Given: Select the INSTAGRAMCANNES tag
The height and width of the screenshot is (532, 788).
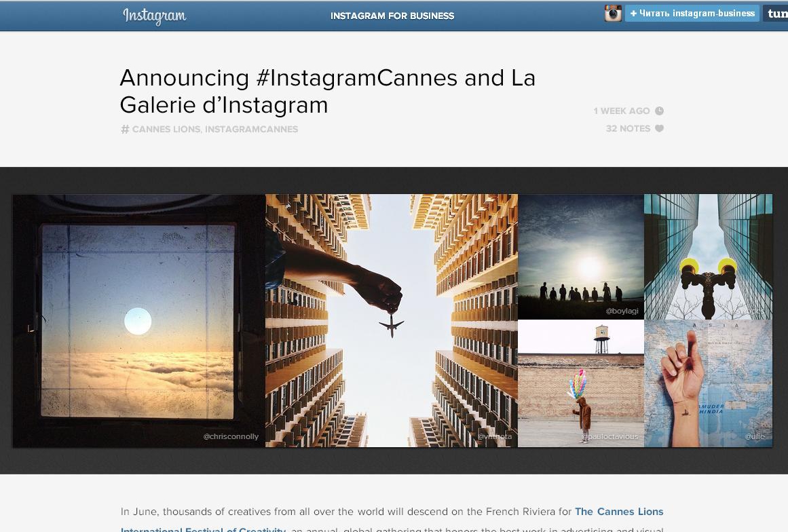Looking at the screenshot, I should click(x=251, y=129).
